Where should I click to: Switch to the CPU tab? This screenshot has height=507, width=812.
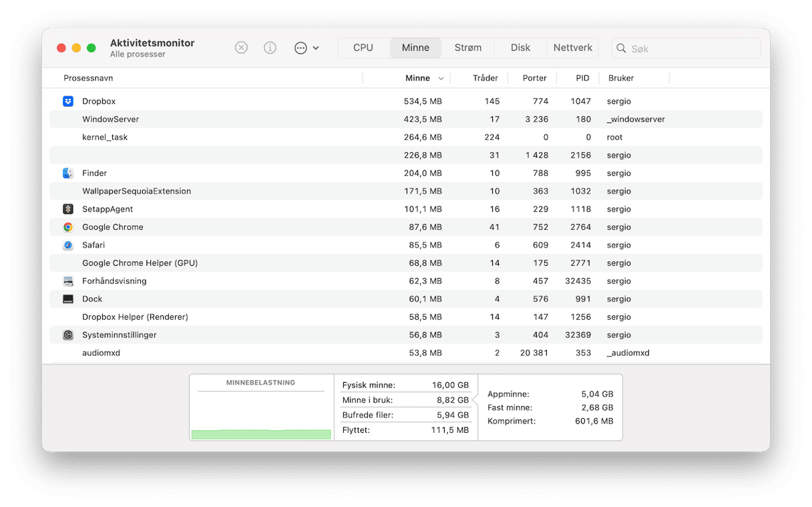click(363, 48)
